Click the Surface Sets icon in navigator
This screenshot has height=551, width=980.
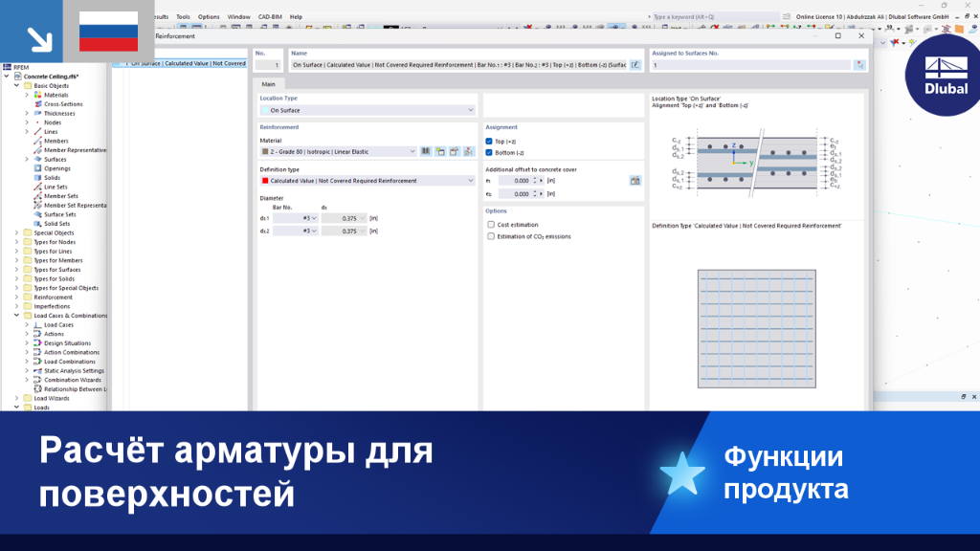click(37, 214)
